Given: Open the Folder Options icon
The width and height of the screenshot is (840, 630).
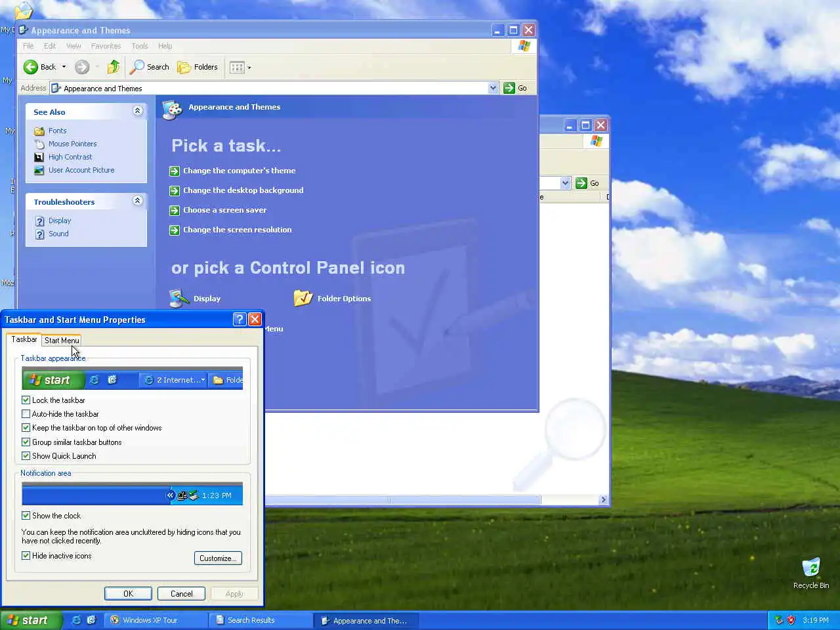Looking at the screenshot, I should [x=303, y=299].
